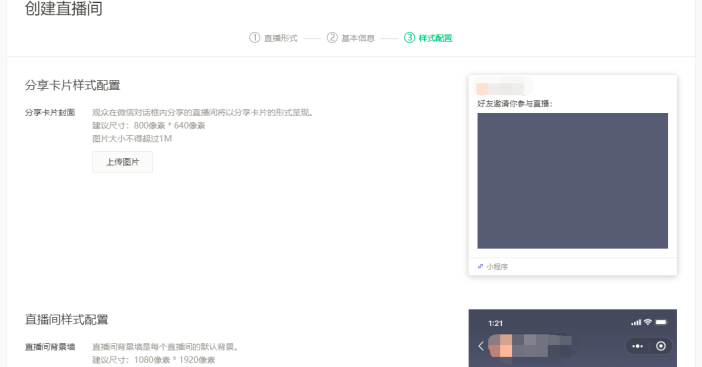Click the Wi-Fi icon in preview status bar
This screenshot has width=702, height=367.
coord(647,322)
